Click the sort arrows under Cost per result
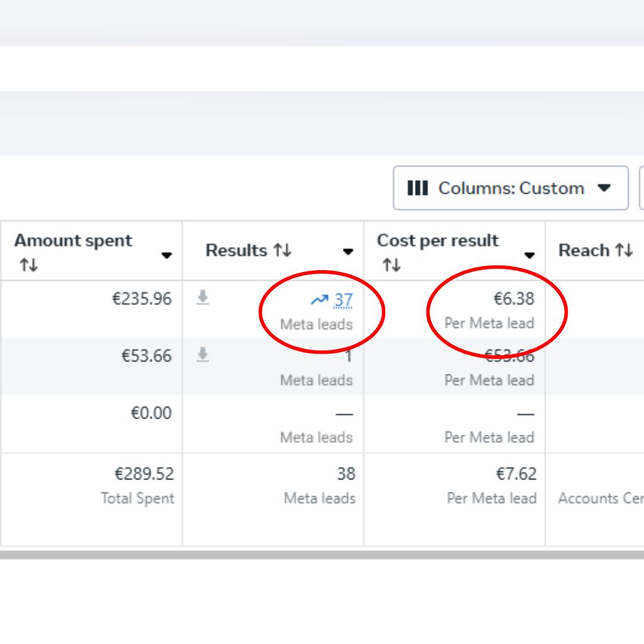Screen dimensions: 644x644 tap(391, 265)
